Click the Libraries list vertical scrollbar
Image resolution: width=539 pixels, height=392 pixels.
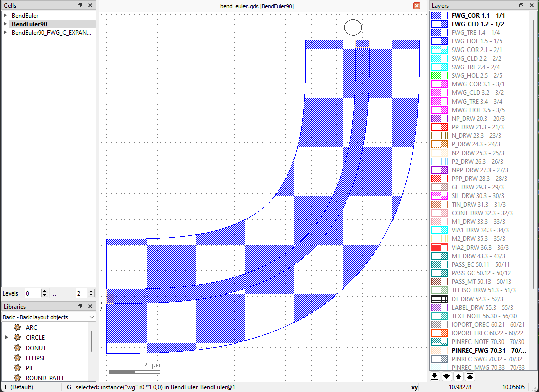pyautogui.click(x=92, y=341)
